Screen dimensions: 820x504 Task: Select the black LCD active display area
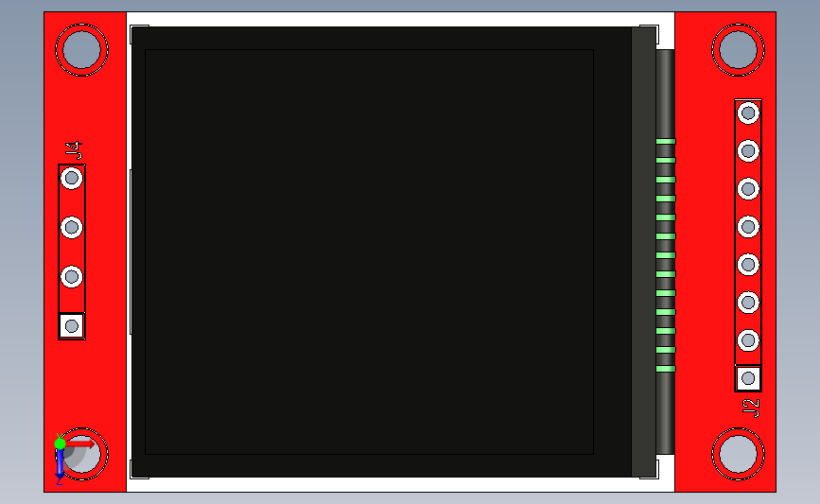pos(369,252)
